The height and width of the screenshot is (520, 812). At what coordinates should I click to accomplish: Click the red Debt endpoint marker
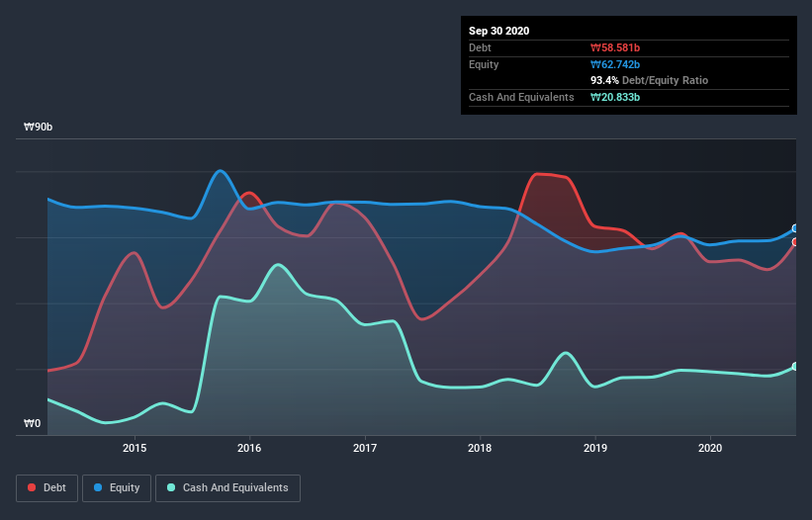pos(795,242)
